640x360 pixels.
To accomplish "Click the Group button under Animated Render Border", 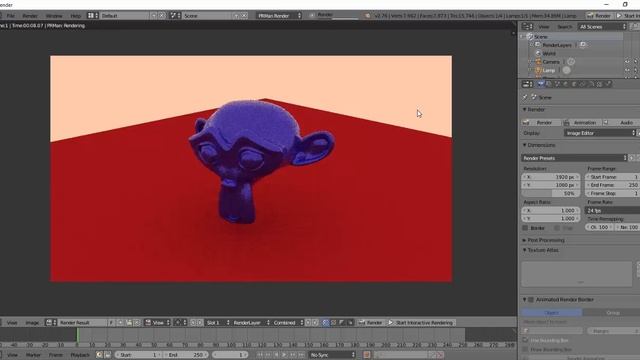I will coord(612,312).
